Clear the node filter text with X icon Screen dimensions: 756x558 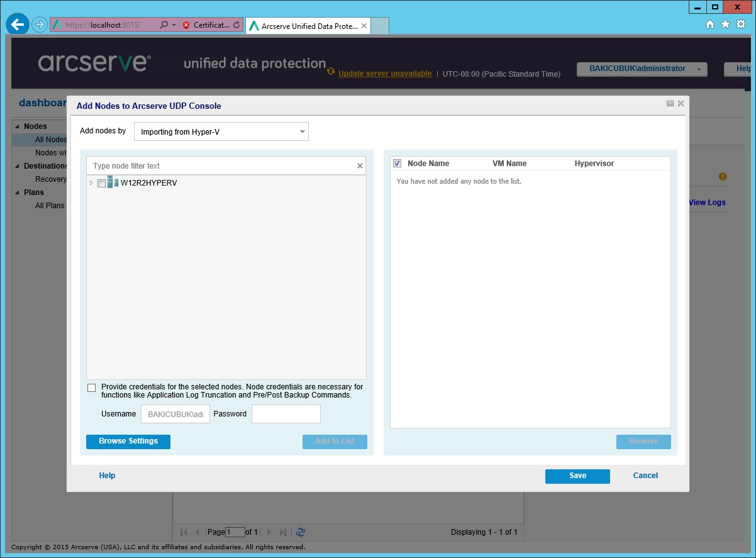[x=360, y=166]
